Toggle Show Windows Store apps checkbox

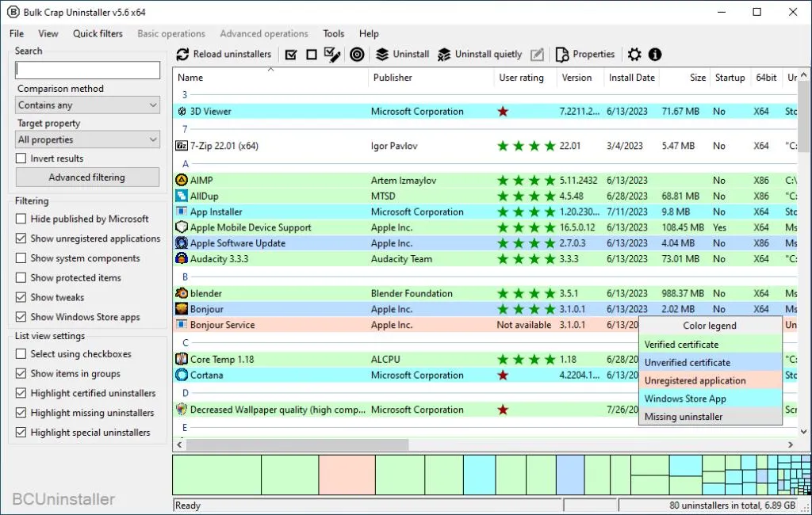(21, 317)
